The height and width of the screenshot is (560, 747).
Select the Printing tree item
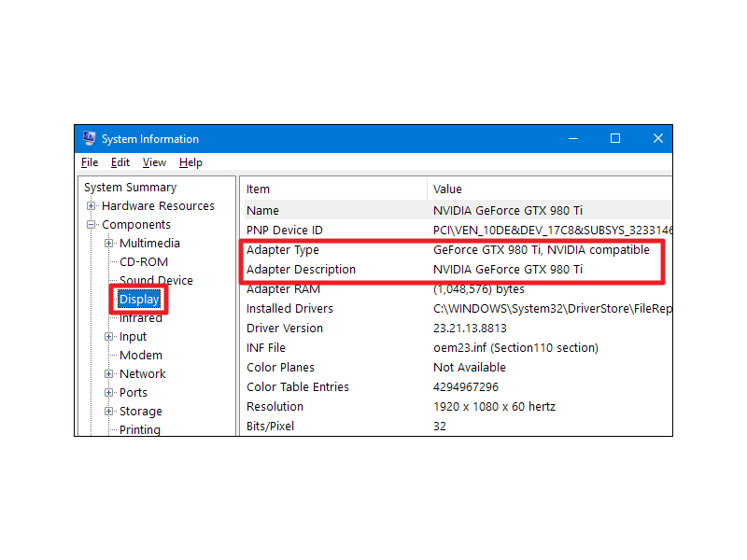[x=139, y=429]
